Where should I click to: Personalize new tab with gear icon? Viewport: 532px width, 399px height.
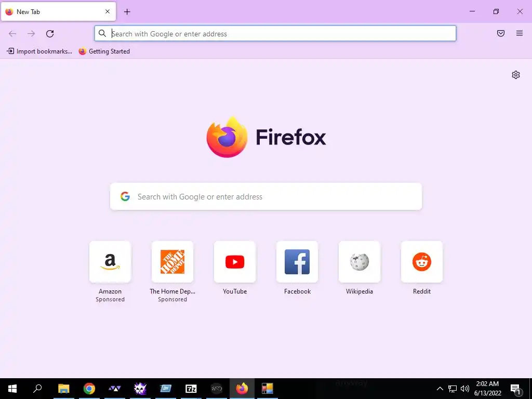pos(516,75)
